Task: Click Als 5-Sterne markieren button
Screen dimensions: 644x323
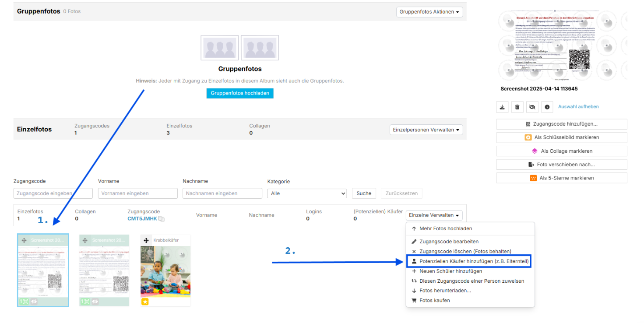Action: [562, 178]
